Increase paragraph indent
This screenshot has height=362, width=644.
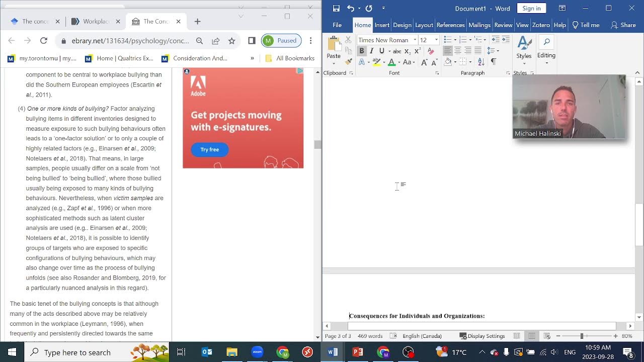click(x=506, y=40)
